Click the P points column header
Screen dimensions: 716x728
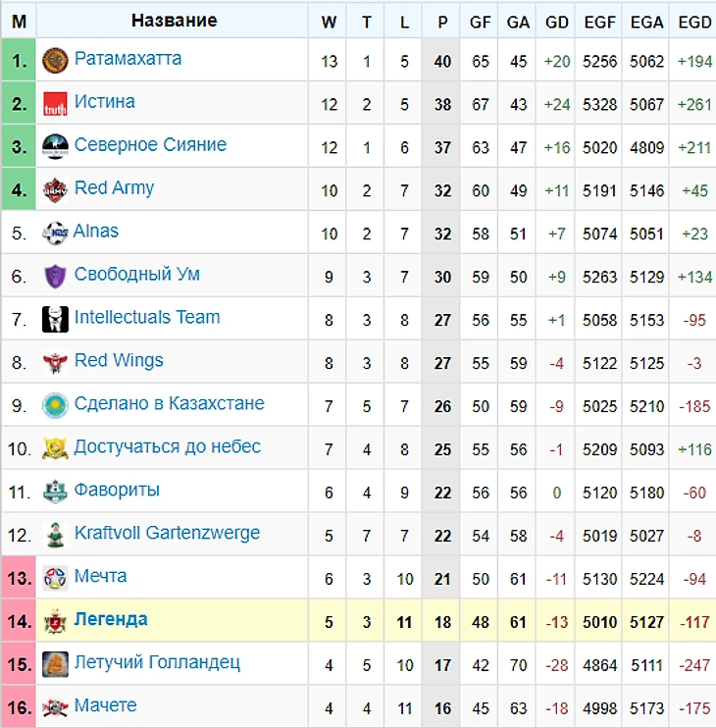[x=442, y=22]
